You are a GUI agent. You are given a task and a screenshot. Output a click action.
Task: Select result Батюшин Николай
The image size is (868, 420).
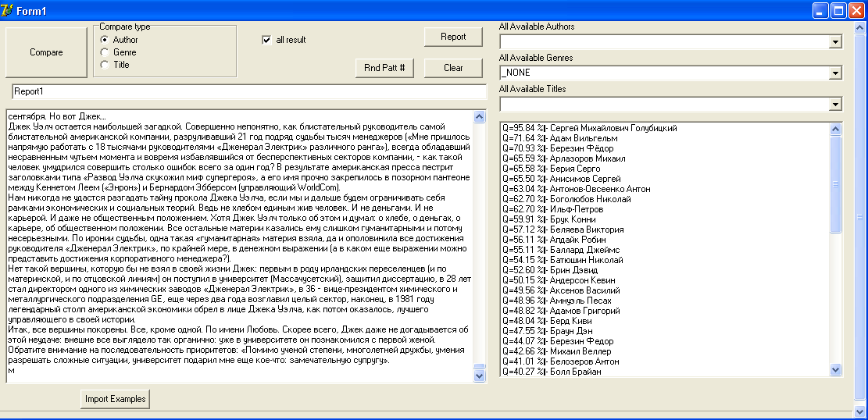point(563,260)
